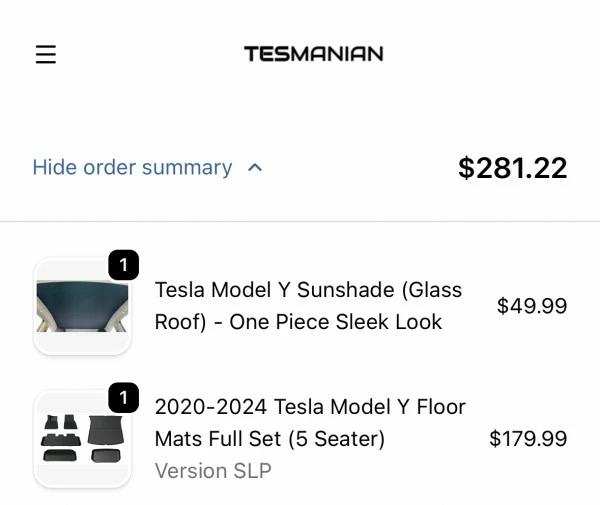
Task: Click the quantity badge on the sunshade
Action: [123, 265]
